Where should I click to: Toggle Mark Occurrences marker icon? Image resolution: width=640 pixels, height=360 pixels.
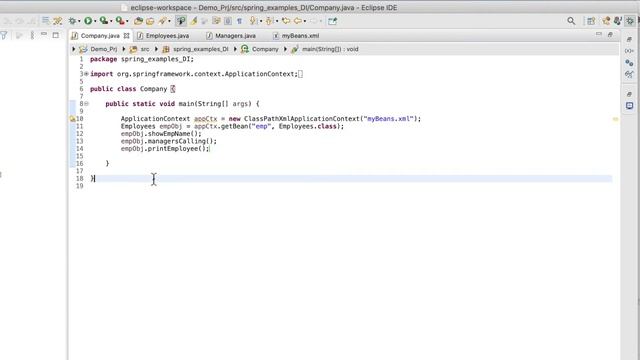(193, 21)
